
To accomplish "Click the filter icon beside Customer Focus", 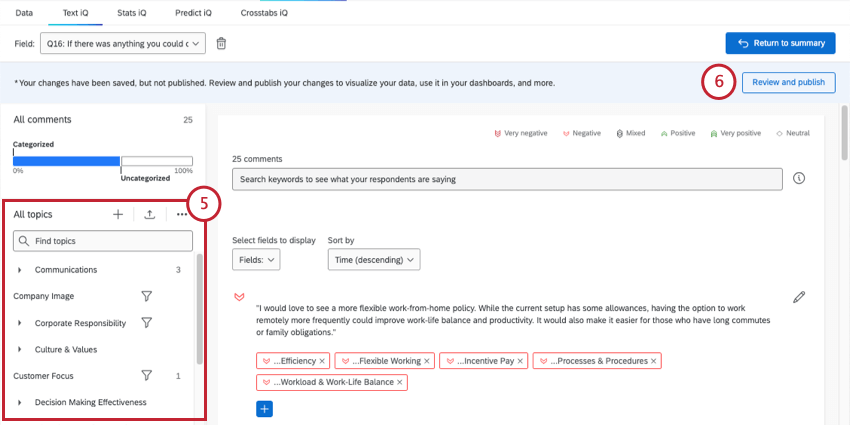I will 146,376.
